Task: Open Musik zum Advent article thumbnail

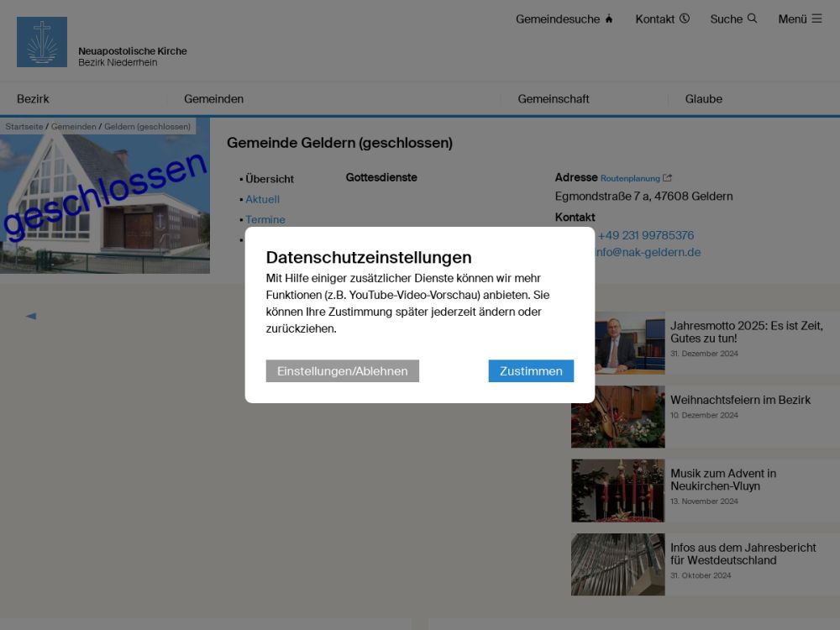Action: click(617, 491)
